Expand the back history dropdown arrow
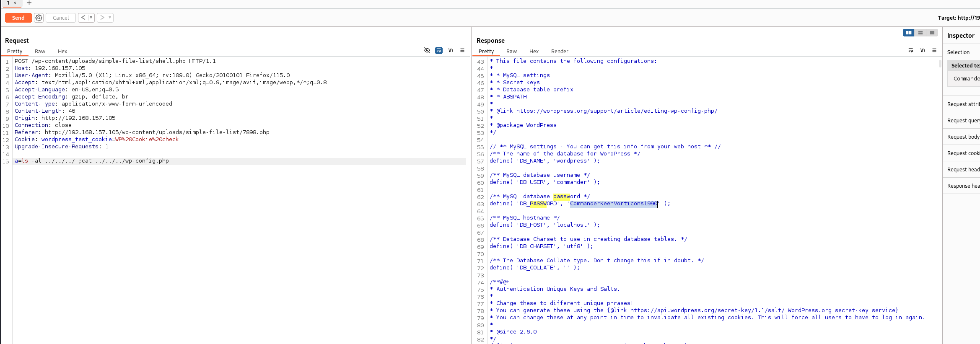The width and height of the screenshot is (980, 344). click(x=91, y=18)
